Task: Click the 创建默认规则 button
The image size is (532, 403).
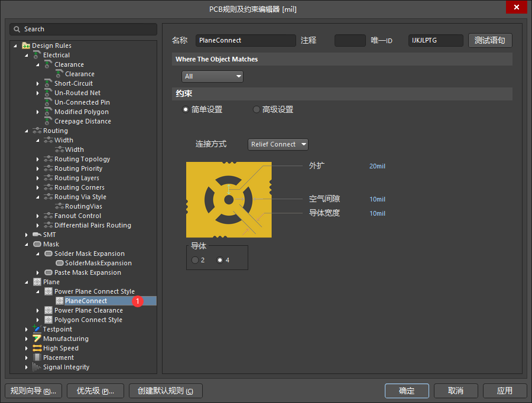Action: [166, 391]
